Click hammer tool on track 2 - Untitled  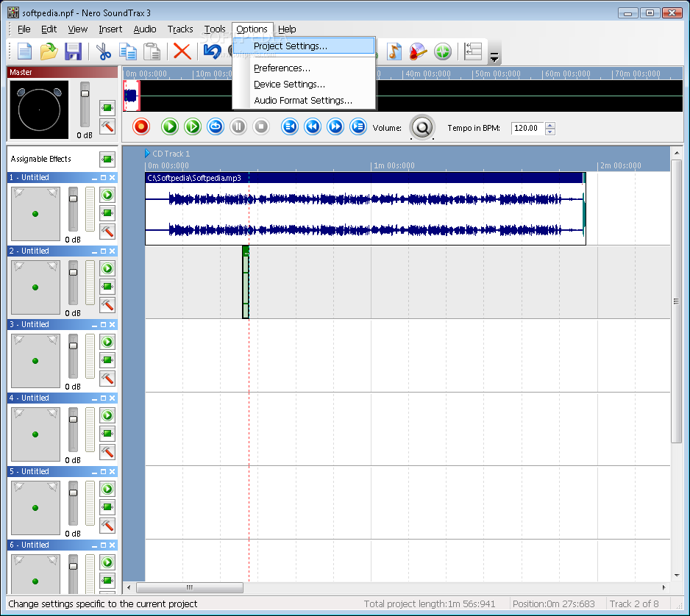pos(107,305)
